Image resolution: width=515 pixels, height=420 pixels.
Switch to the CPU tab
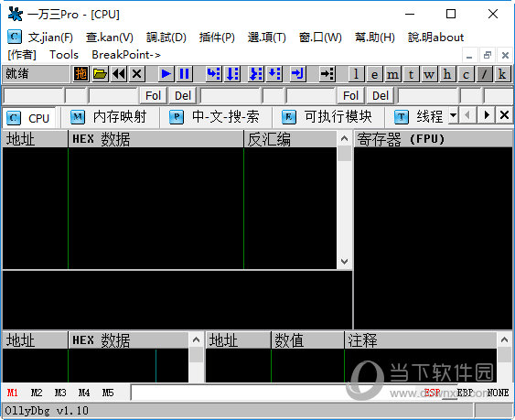click(29, 117)
